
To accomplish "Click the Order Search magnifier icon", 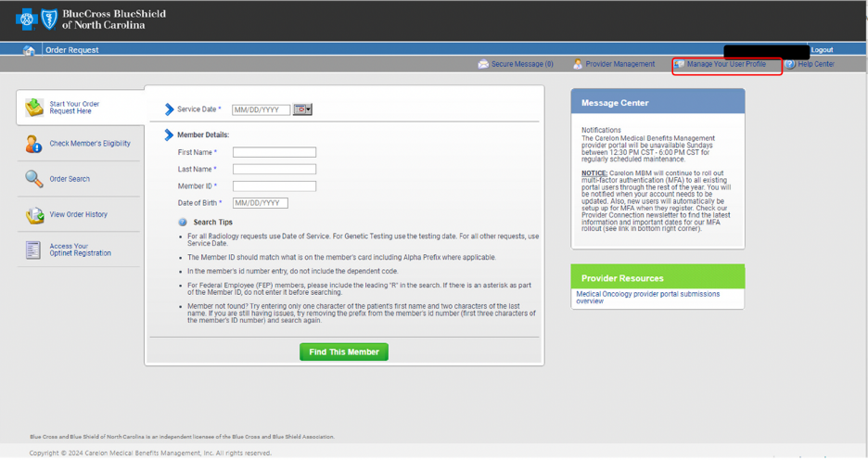I will [33, 179].
